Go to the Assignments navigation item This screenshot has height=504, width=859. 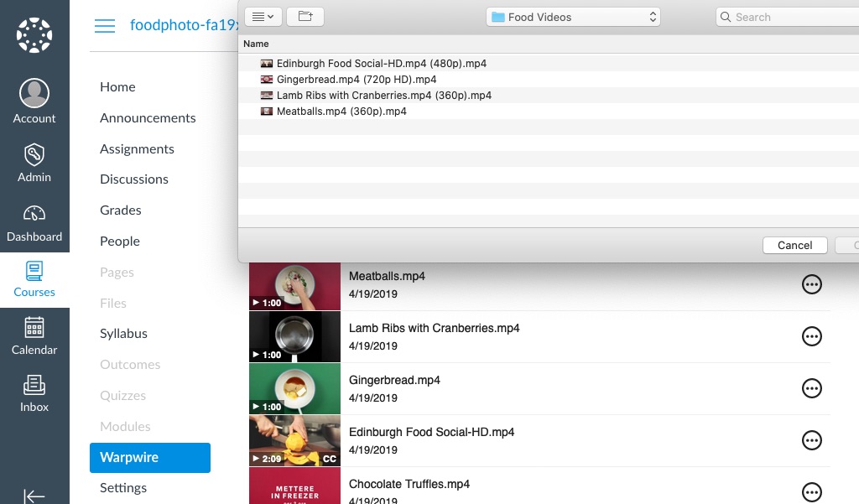[x=137, y=148]
